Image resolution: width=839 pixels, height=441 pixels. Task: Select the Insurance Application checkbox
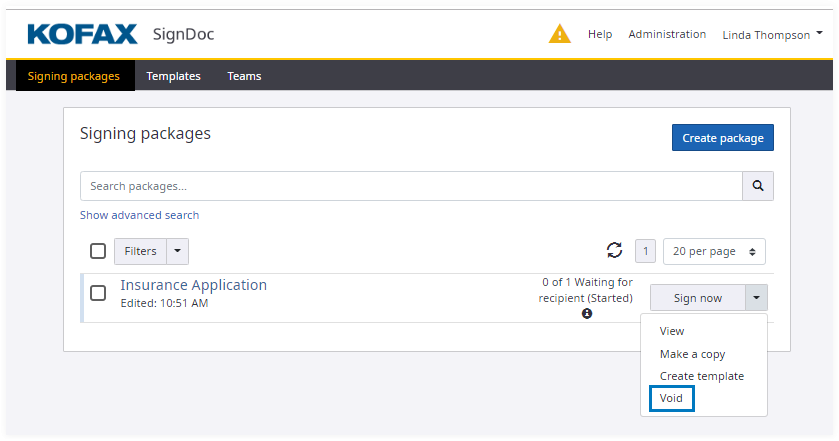[x=98, y=293]
